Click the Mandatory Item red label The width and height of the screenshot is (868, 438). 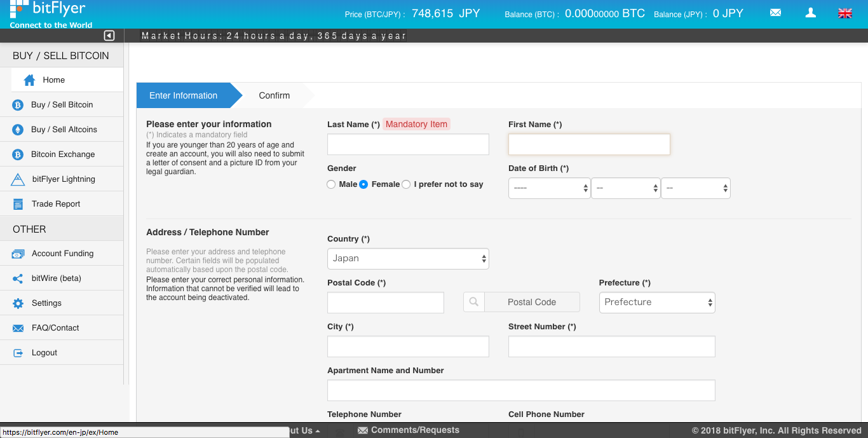click(416, 125)
